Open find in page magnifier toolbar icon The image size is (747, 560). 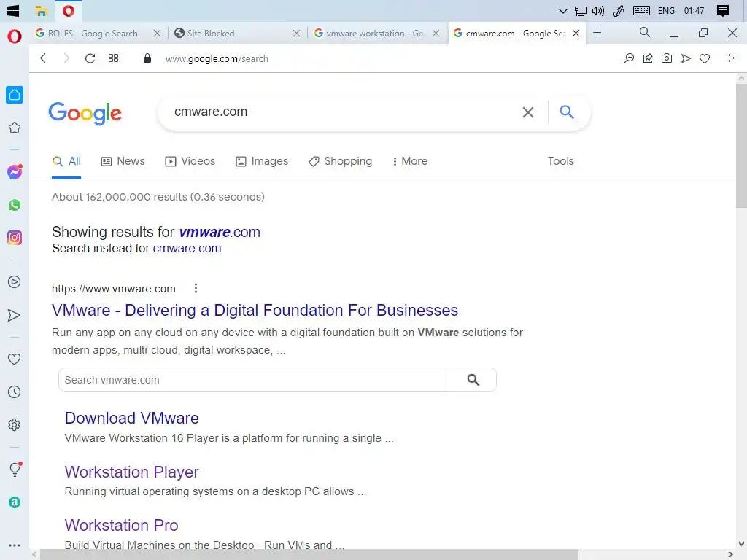point(629,58)
